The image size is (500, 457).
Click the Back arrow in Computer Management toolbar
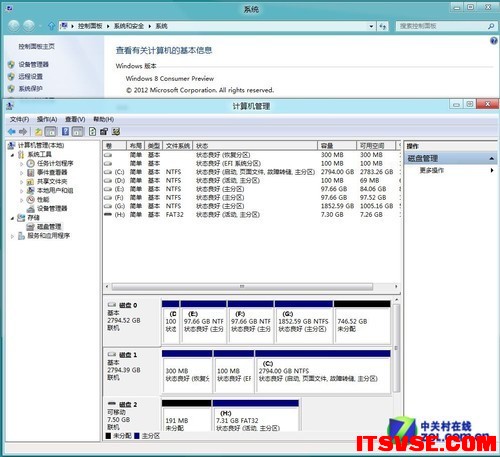[x=12, y=132]
